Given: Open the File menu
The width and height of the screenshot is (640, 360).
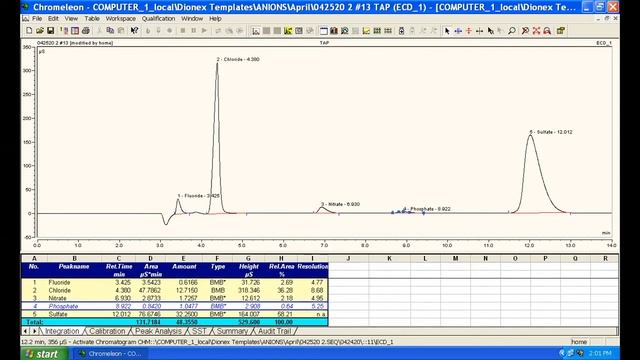Looking at the screenshot, I should (37, 18).
